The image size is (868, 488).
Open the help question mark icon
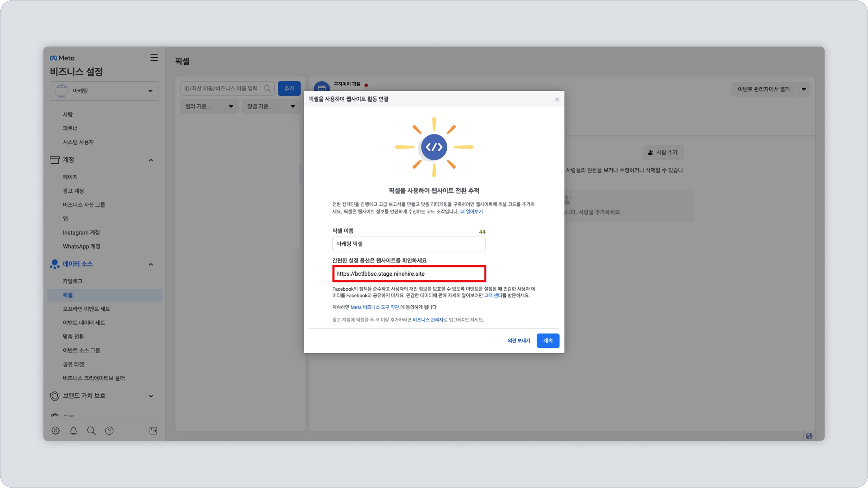(x=109, y=430)
